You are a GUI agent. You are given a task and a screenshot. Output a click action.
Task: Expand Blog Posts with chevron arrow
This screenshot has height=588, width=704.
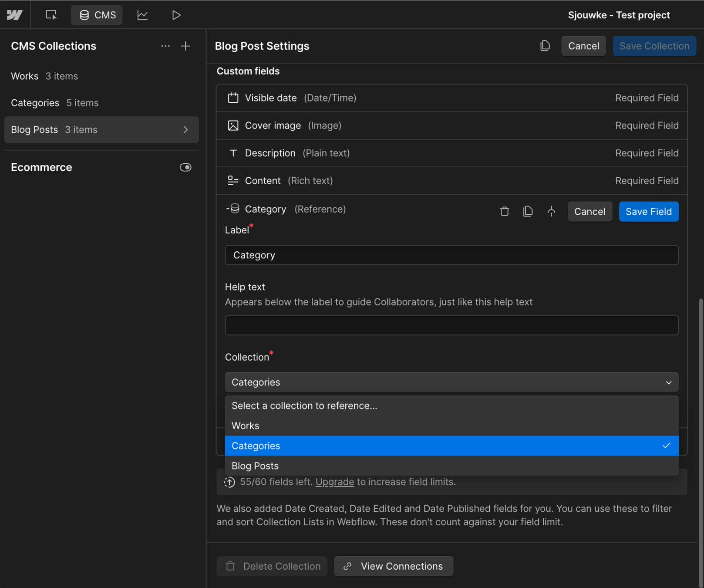point(186,130)
